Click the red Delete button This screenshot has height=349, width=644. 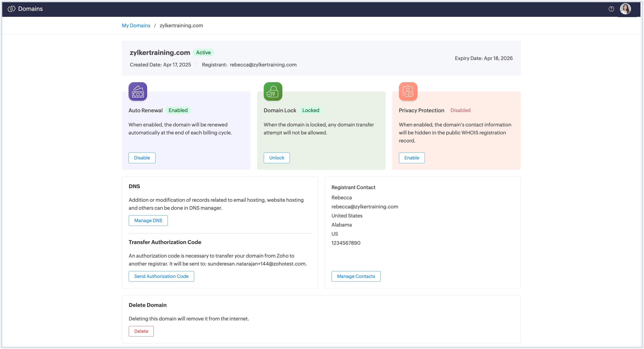click(141, 331)
